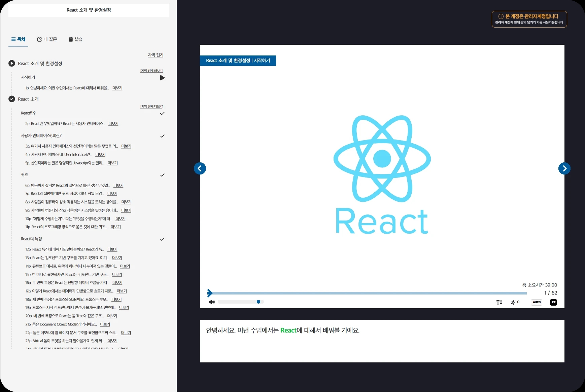Show all subtitles for React 소개 및 환경설정 chapter
The image size is (585, 392).
(152, 71)
